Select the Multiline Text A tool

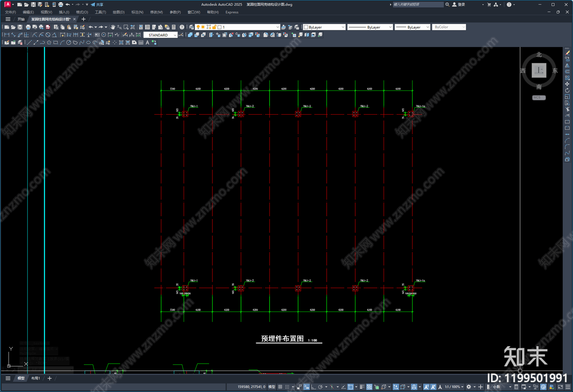point(147,43)
